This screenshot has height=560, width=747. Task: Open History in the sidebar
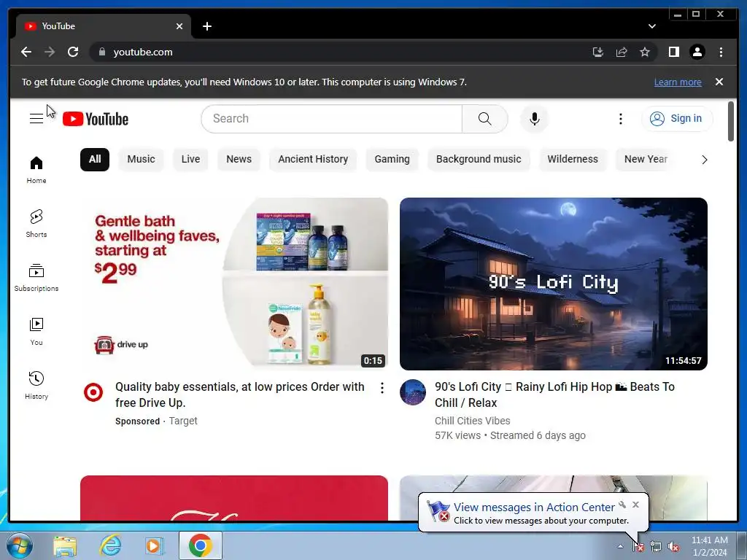point(36,386)
